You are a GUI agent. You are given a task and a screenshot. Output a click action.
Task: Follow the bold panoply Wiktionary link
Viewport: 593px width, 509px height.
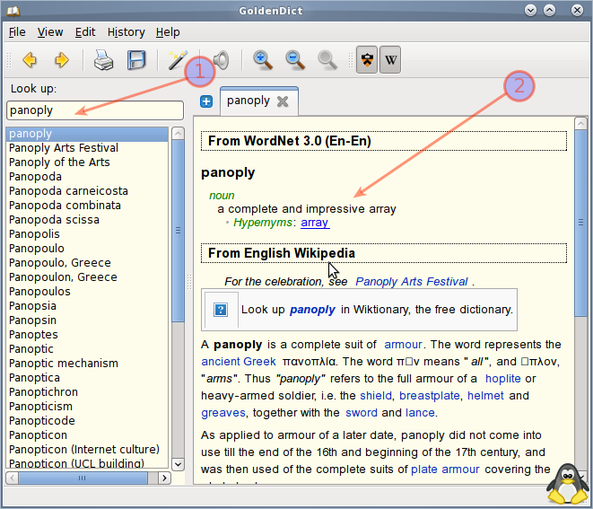(312, 310)
